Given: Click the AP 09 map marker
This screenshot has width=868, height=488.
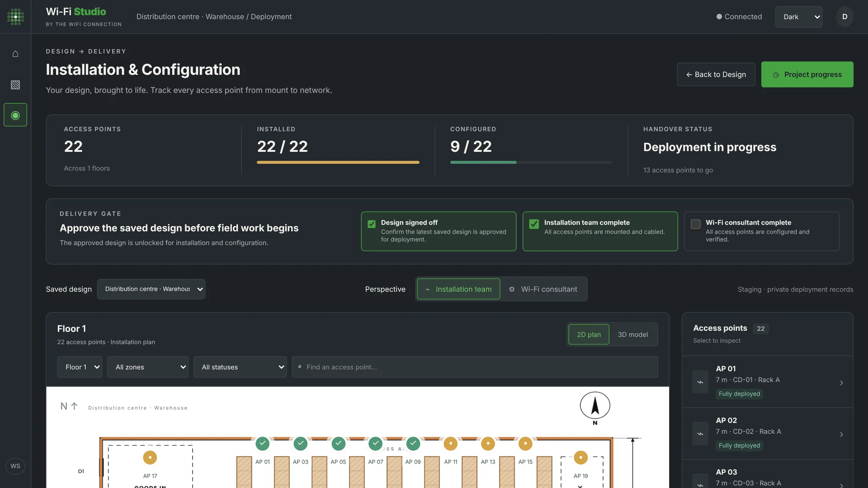Looking at the screenshot, I should coord(413,443).
